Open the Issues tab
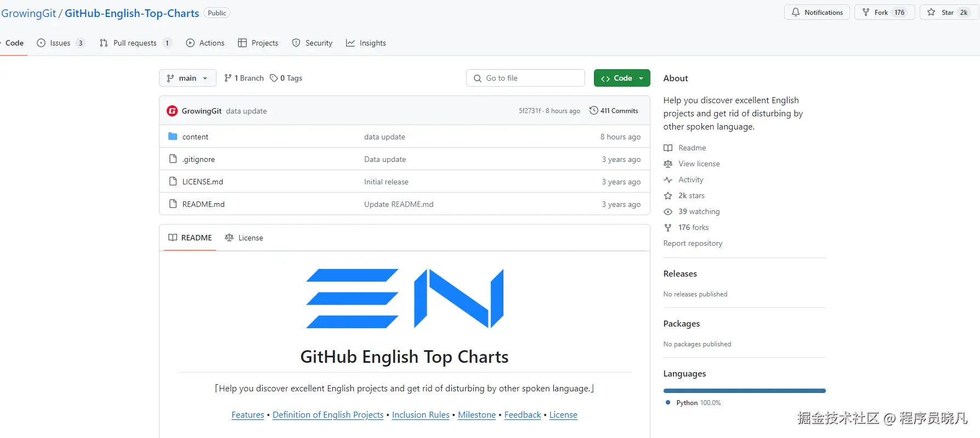Viewport: 980px width, 438px height. coord(60,43)
